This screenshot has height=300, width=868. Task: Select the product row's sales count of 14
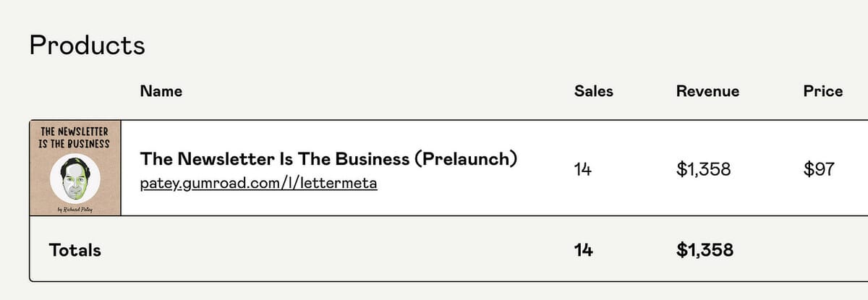pyautogui.click(x=583, y=170)
